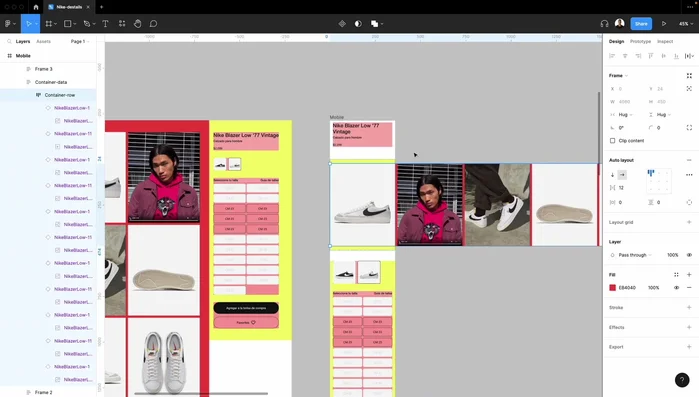This screenshot has width=699, height=397.
Task: Toggle layer visibility eye in Layer section
Action: 689,255
